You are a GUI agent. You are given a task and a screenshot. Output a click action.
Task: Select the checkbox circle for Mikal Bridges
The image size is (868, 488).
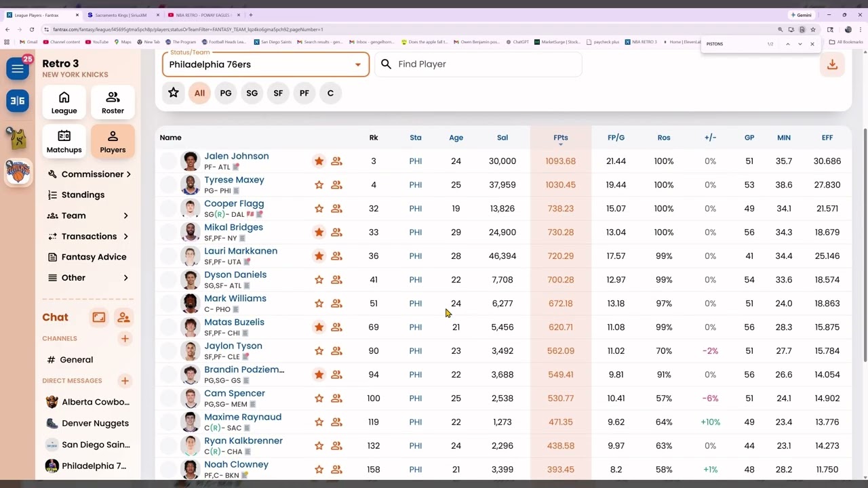click(x=168, y=232)
